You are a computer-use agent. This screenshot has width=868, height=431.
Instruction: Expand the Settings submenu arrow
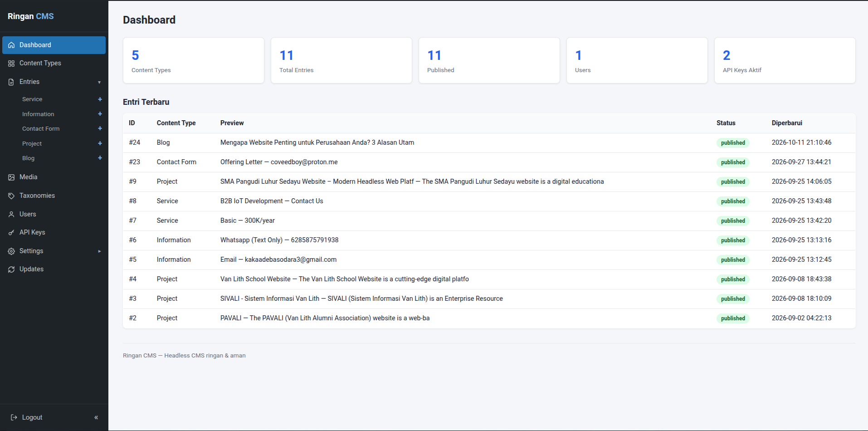click(99, 251)
